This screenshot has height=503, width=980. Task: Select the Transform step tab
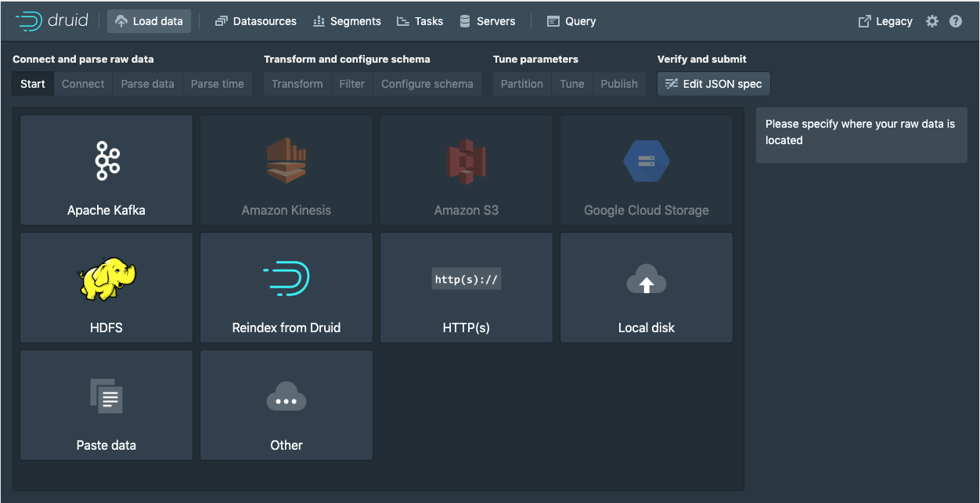tap(297, 84)
